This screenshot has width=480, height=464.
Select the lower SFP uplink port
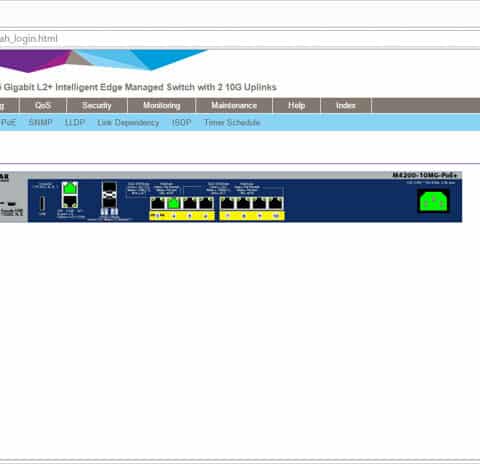[109, 202]
